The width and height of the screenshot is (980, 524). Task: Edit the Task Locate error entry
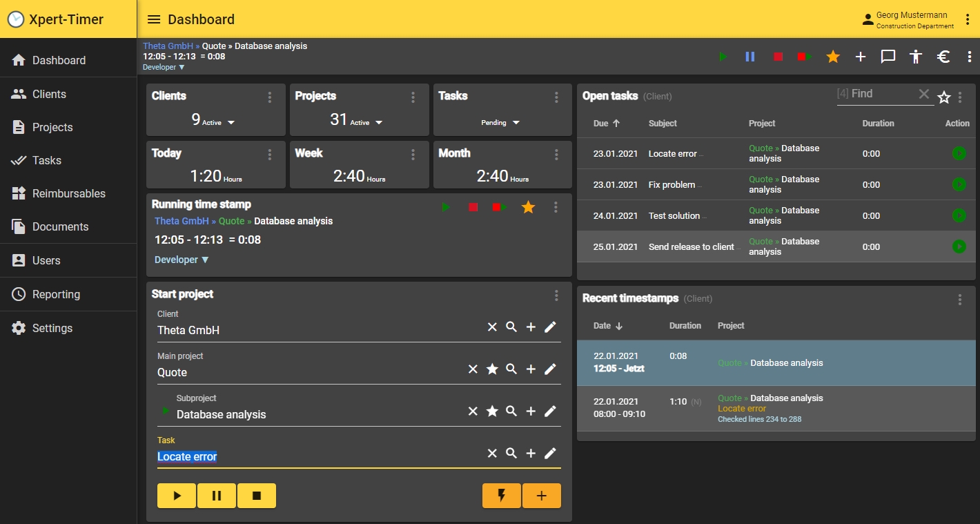(x=550, y=454)
